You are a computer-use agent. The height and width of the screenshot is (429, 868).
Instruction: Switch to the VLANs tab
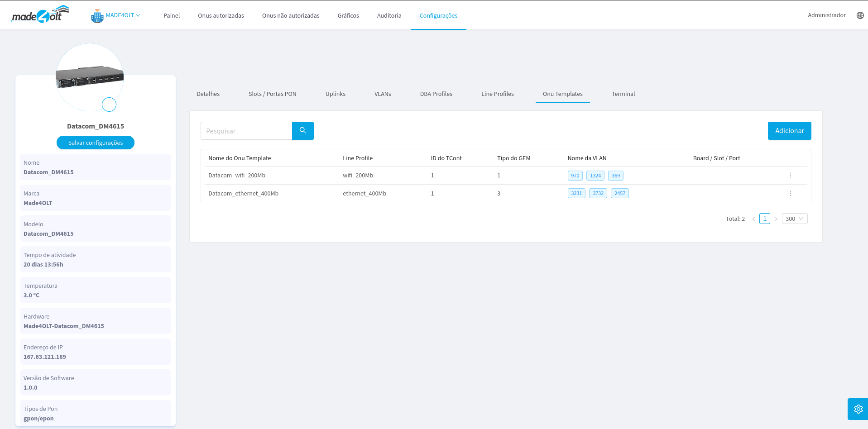coord(382,94)
